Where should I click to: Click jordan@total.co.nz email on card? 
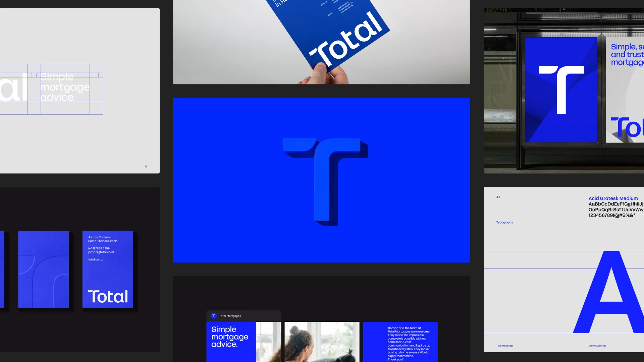click(101, 252)
